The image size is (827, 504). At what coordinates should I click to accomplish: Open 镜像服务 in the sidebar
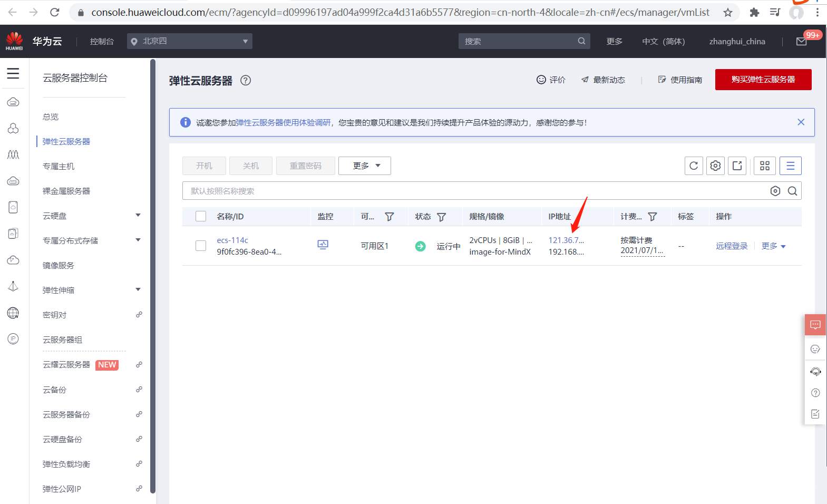[59, 265]
